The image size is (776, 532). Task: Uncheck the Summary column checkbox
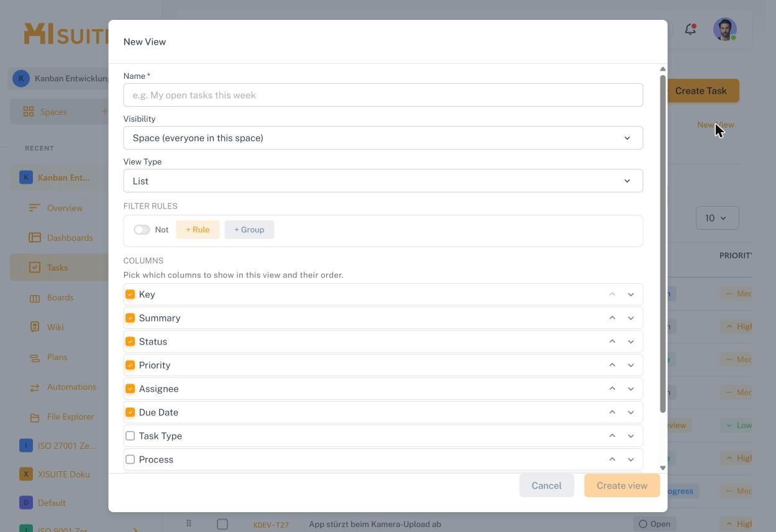[130, 318]
